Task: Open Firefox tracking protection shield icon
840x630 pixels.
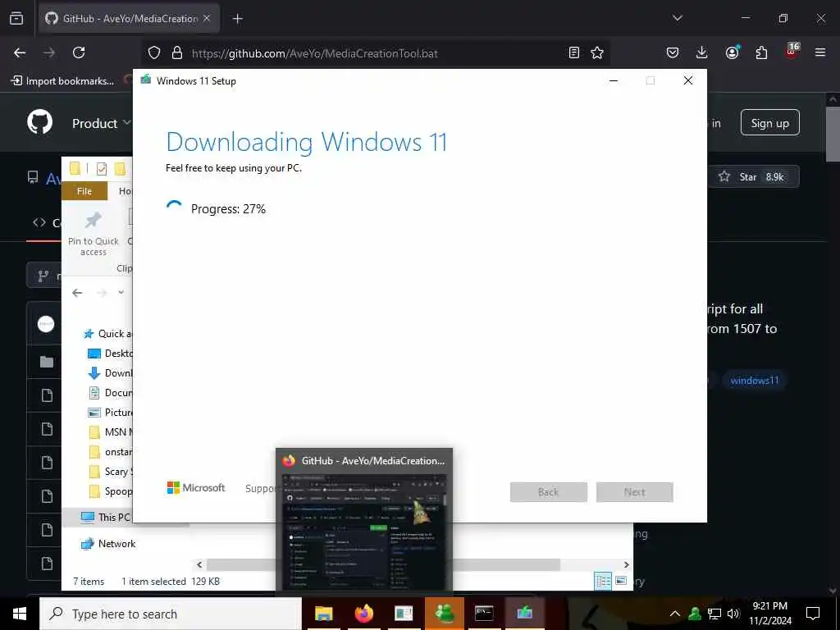Action: (x=154, y=53)
